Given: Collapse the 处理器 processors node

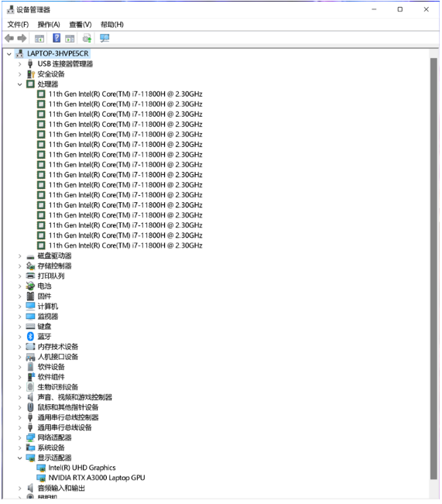Looking at the screenshot, I should coord(19,84).
